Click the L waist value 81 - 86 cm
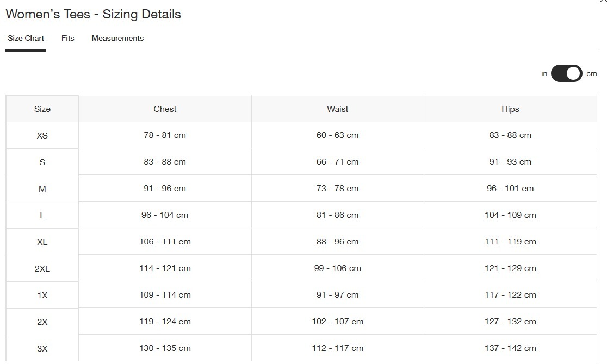 click(337, 215)
